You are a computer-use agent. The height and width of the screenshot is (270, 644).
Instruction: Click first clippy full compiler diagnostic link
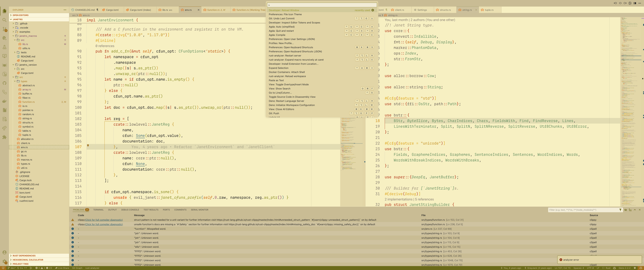point(104,220)
